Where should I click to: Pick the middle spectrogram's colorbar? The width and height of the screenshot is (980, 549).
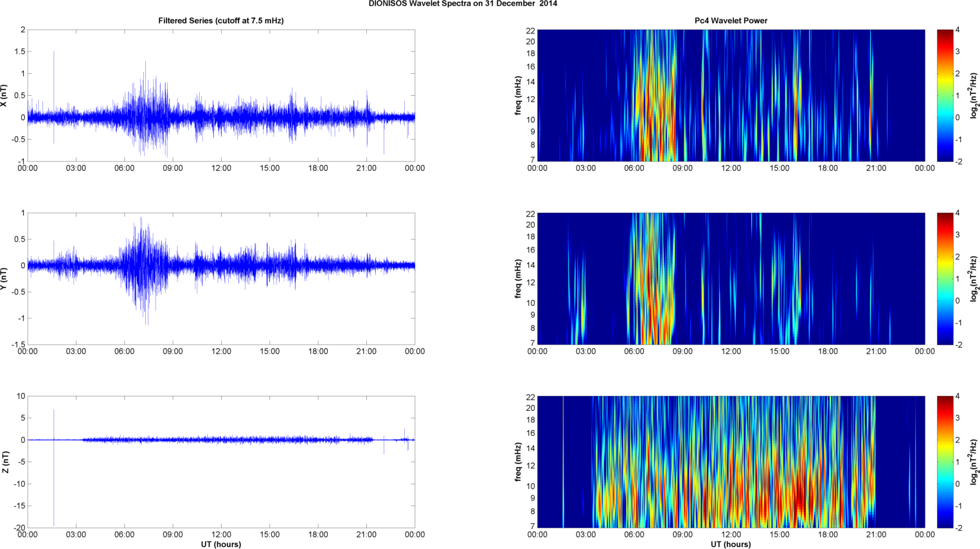945,279
